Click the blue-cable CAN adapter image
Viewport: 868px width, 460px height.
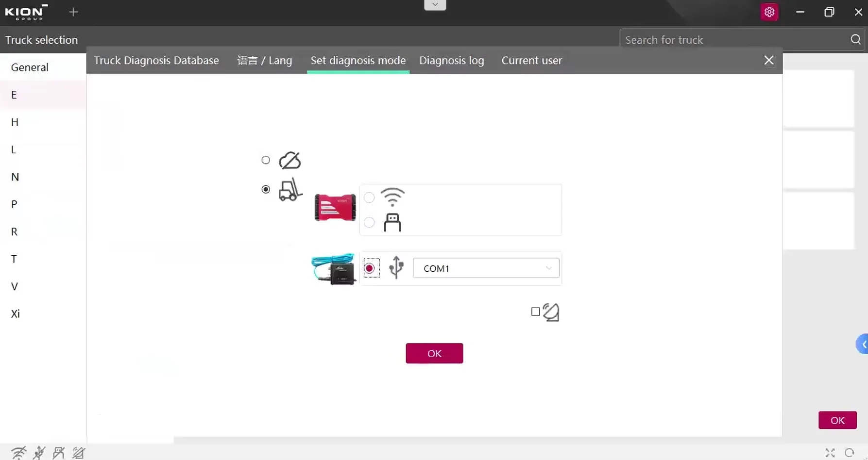[334, 269]
